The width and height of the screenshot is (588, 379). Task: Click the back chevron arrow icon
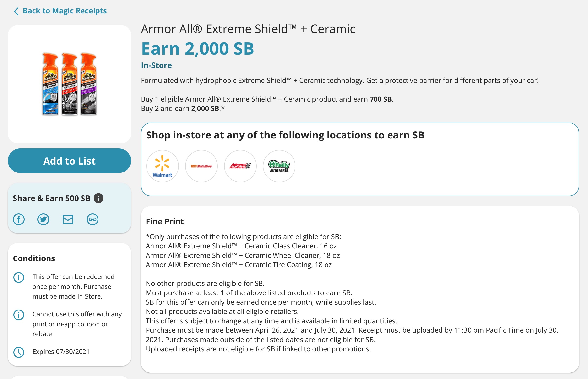click(x=16, y=11)
